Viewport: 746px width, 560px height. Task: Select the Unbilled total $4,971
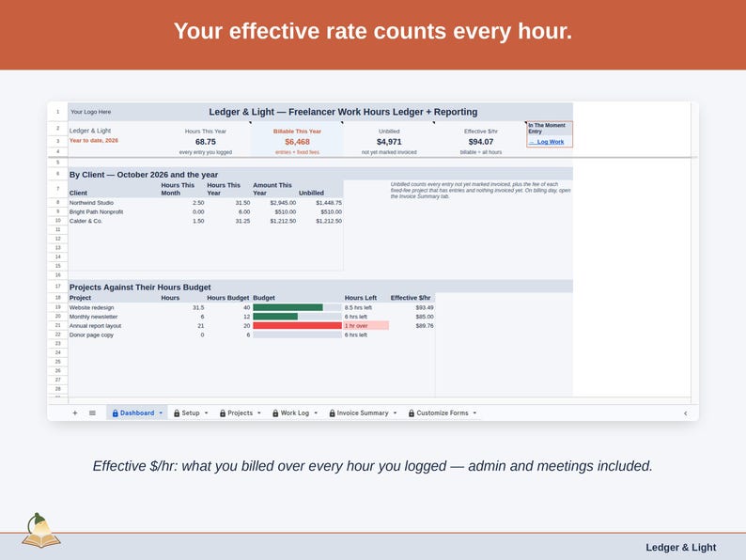(389, 142)
